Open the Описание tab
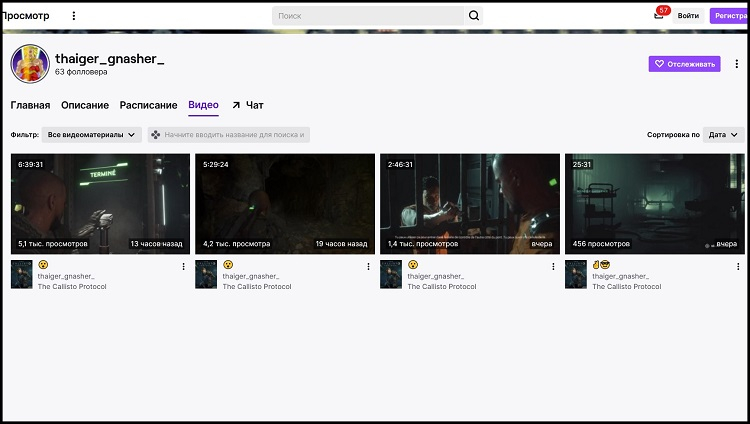 85,105
